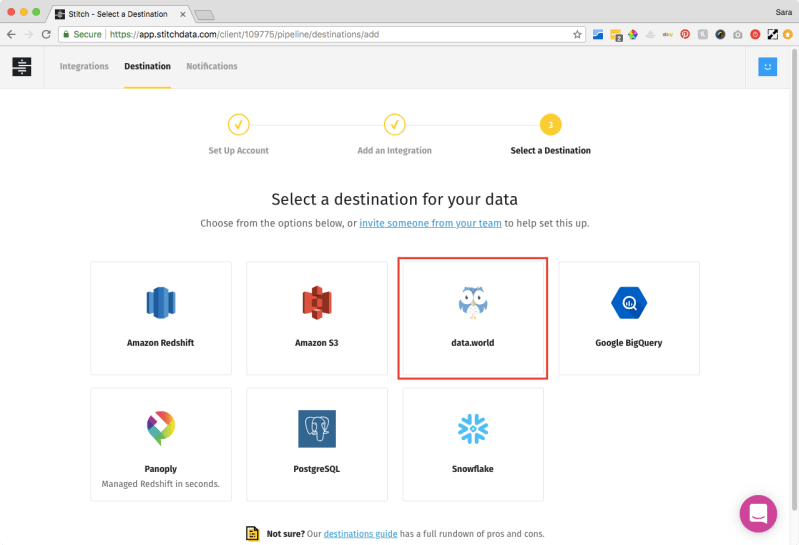Open a new browser tab
Screen dimensions: 799x545
[x=204, y=15]
